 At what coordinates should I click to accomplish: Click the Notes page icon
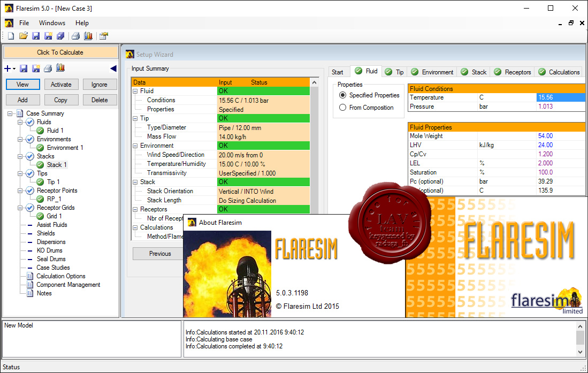point(30,293)
